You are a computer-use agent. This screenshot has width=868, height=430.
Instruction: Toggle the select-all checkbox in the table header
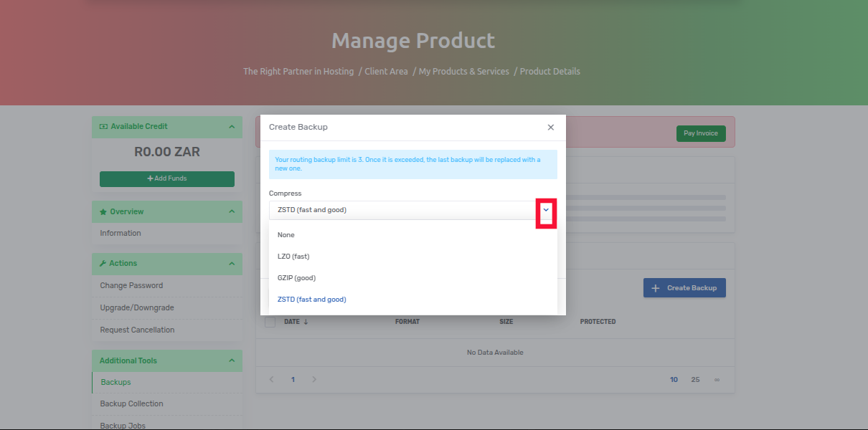click(270, 322)
